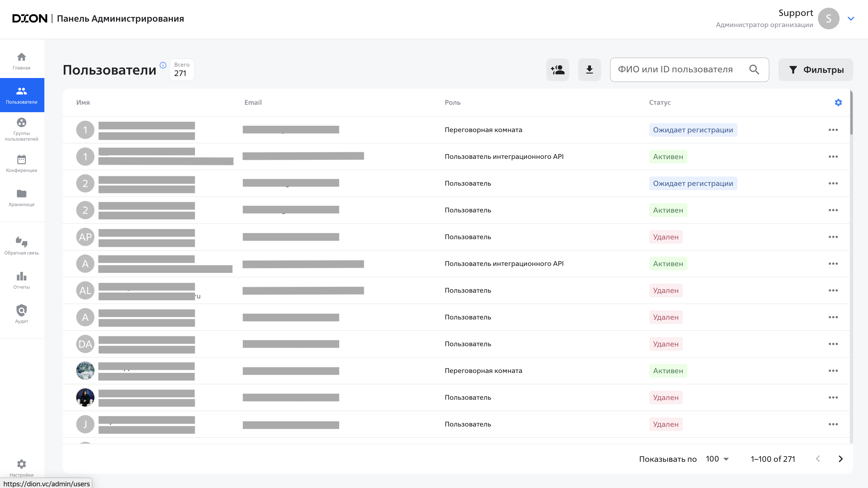868x488 pixels.
Task: Go to Обратная связь sidebar item
Action: [x=22, y=245]
